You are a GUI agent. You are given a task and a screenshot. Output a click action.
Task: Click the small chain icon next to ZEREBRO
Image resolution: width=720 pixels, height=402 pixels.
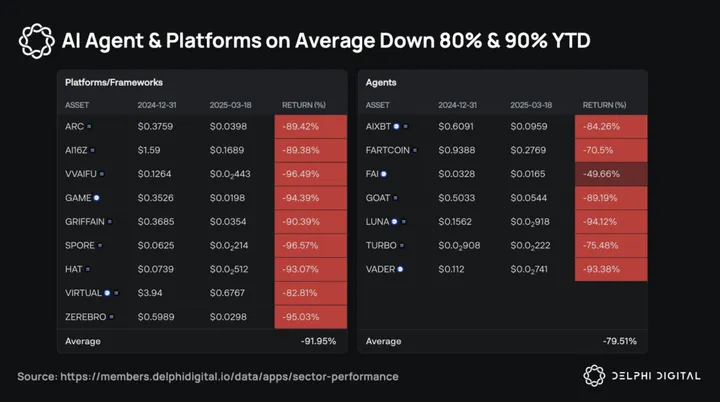pos(111,317)
